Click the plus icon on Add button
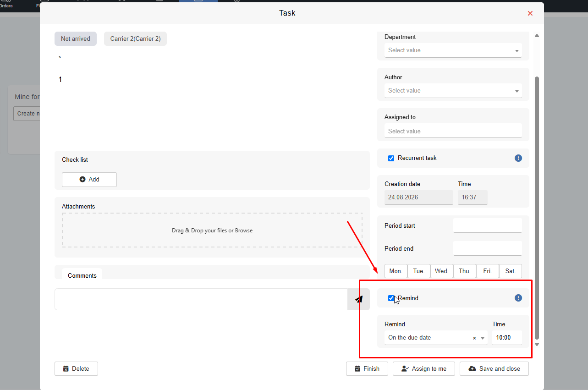Viewport: 588px width, 390px height. tap(82, 180)
